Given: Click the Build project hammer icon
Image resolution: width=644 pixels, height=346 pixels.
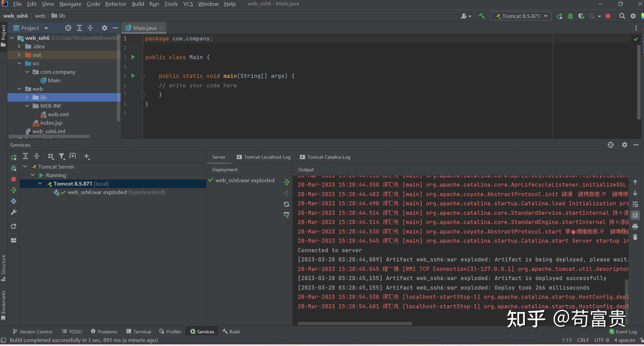Looking at the screenshot, I should pyautogui.click(x=482, y=16).
